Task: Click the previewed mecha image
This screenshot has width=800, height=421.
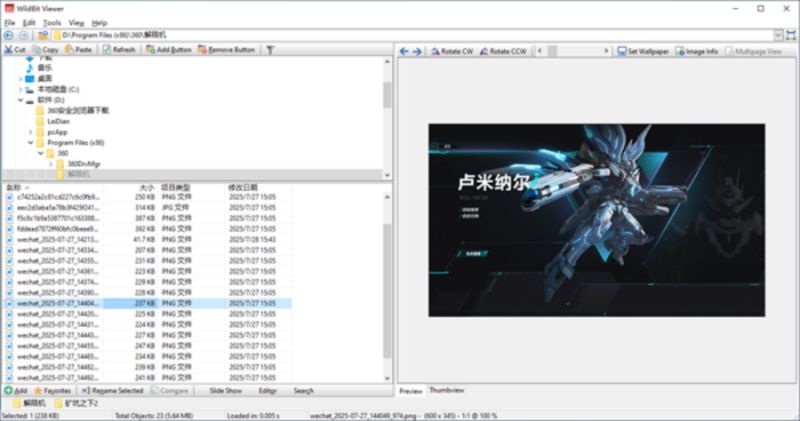Action: point(596,220)
